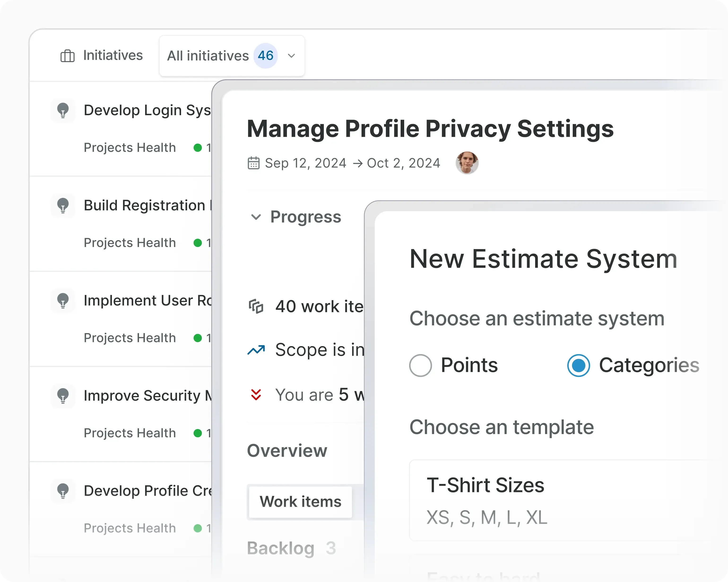Click the work items stack icon
This screenshot has height=582, width=728.
256,306
